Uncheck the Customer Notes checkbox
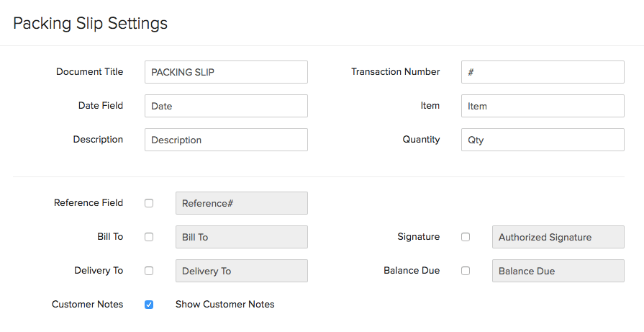The image size is (644, 332). [149, 305]
